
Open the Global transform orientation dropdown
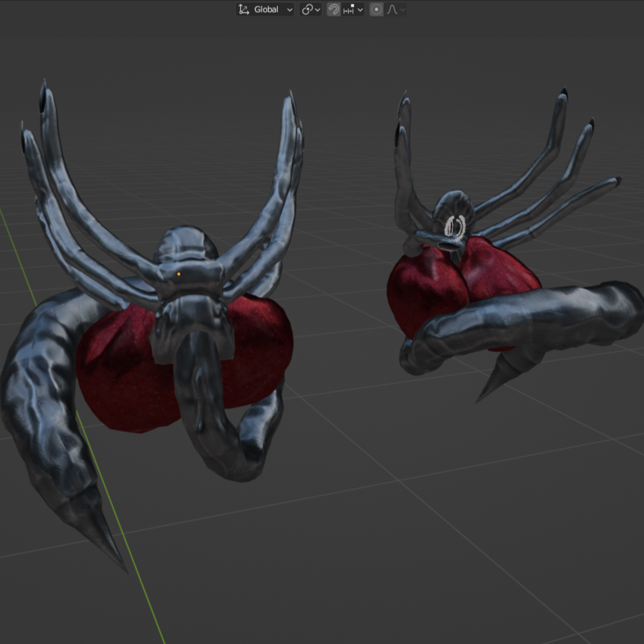(265, 10)
